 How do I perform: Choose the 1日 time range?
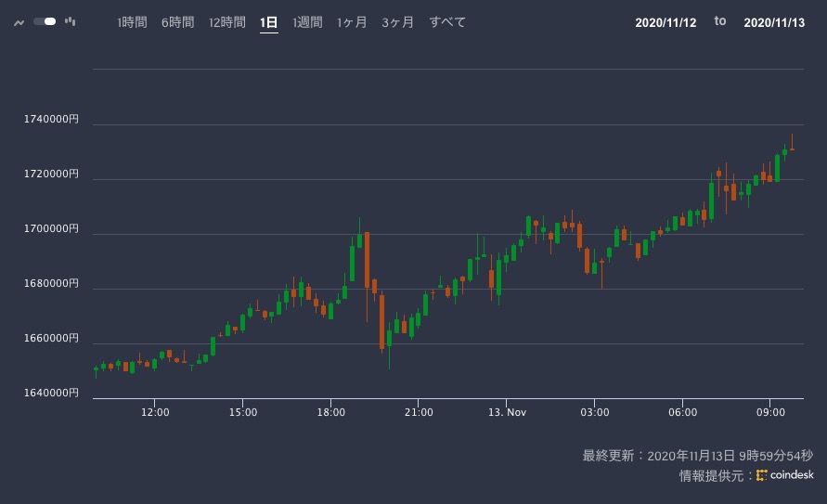point(269,22)
